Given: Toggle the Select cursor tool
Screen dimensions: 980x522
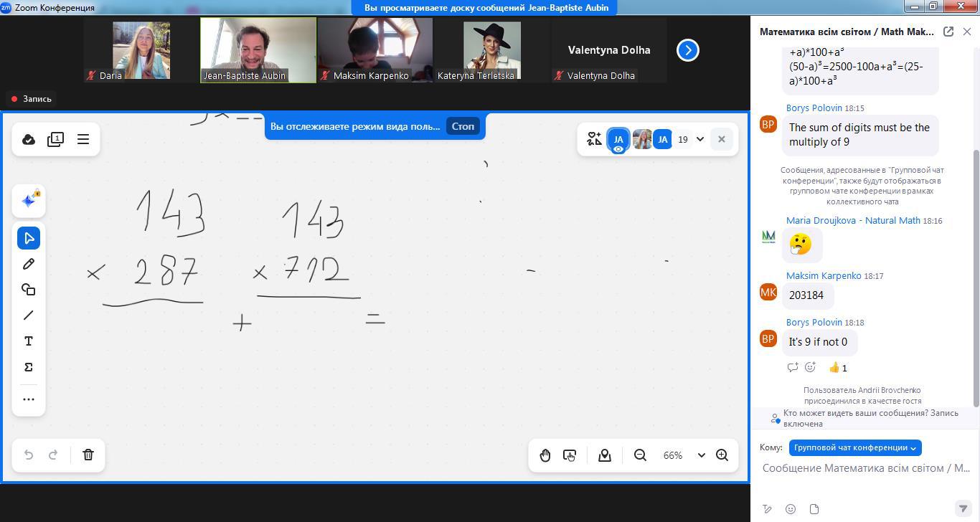Looking at the screenshot, I should (x=29, y=238).
